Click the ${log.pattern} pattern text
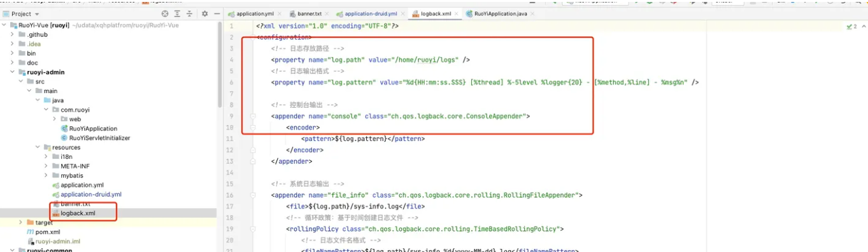The width and height of the screenshot is (868, 252). [x=363, y=138]
